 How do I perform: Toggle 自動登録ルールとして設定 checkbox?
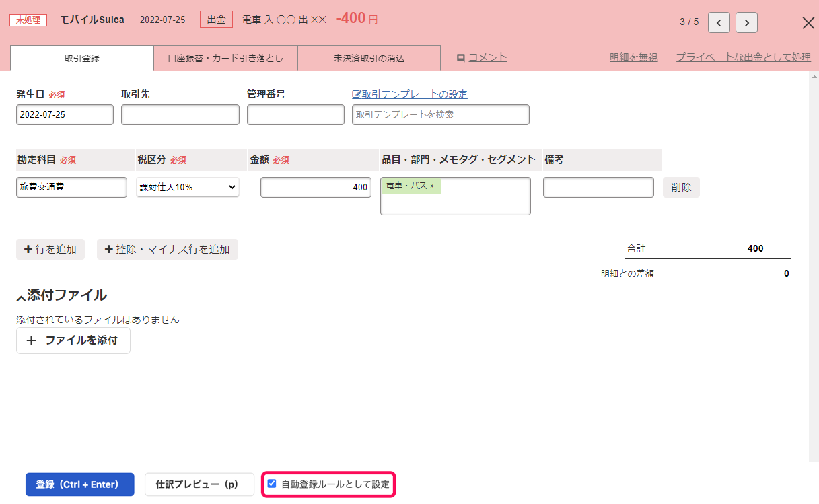[x=272, y=483]
